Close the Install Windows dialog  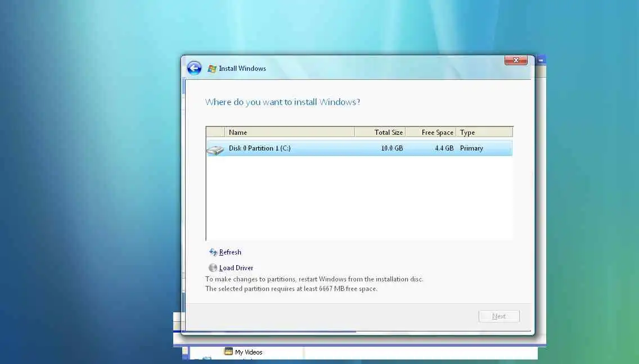516,60
